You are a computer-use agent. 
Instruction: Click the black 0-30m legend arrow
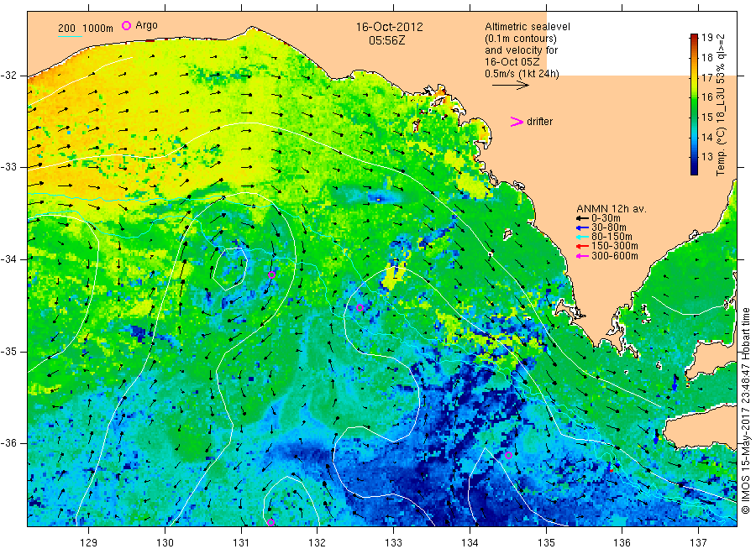point(582,218)
